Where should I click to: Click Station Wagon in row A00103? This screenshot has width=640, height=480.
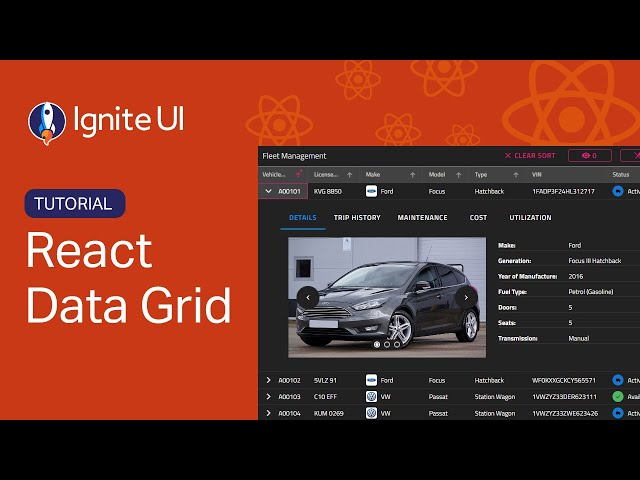tap(495, 397)
